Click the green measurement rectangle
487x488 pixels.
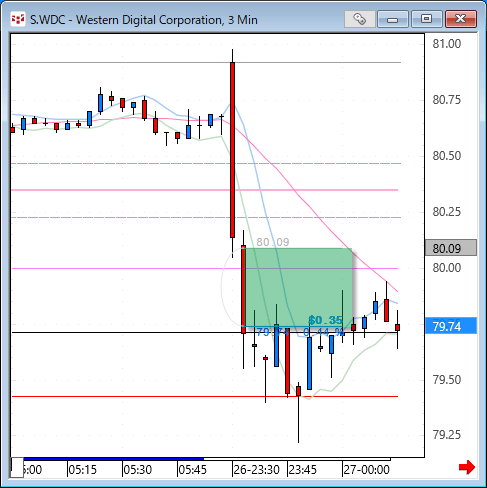[299, 287]
